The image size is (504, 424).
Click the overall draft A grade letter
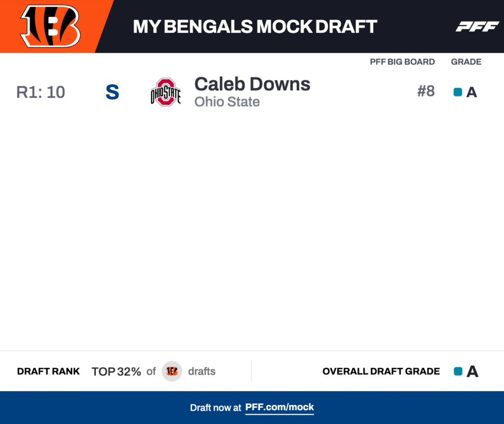[472, 371]
